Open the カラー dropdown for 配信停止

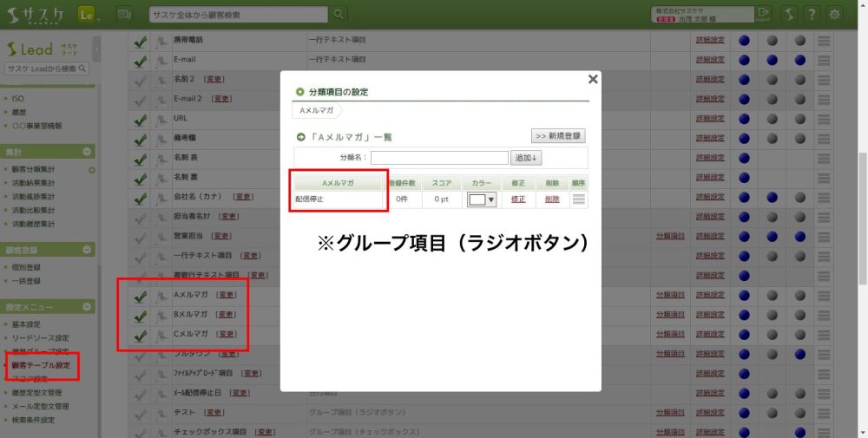(x=481, y=199)
